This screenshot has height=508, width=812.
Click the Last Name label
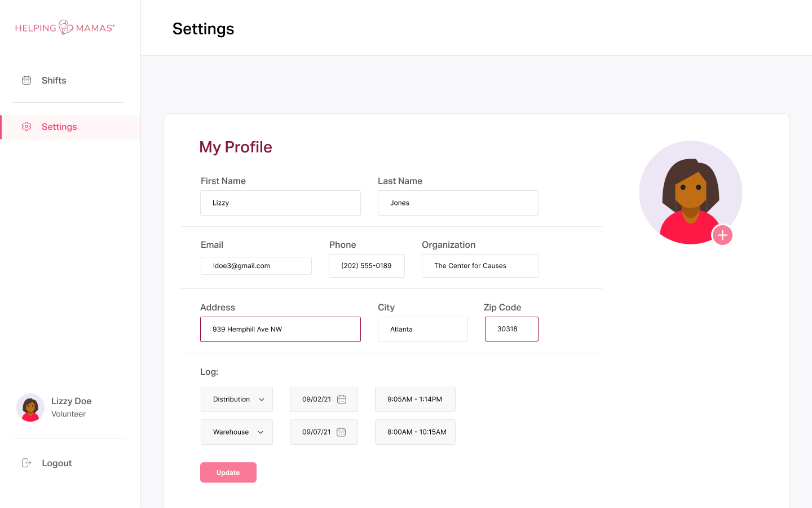[x=400, y=181]
